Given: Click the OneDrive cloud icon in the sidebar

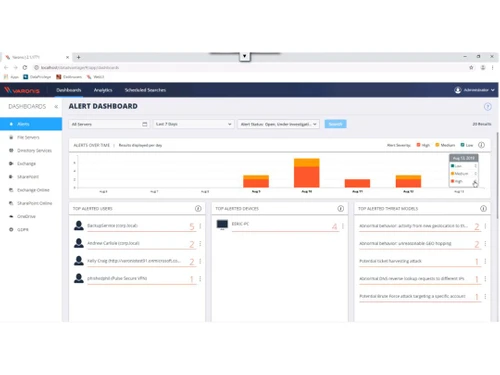Looking at the screenshot, I should click(11, 216).
